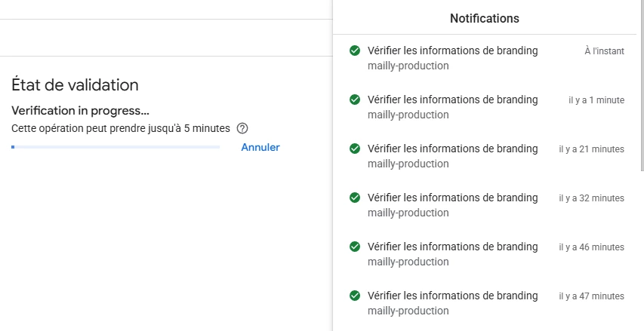Click the 'Verification in progress...' status text
Screen dimensions: 644x331
tap(81, 112)
